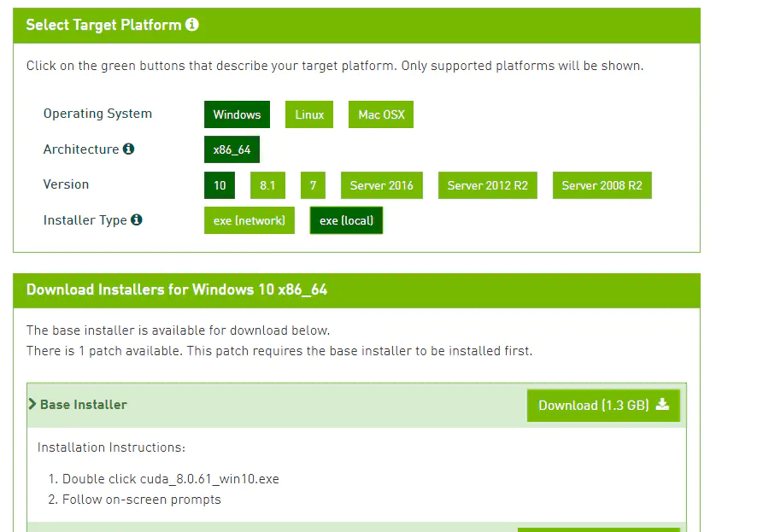Viewport: 763px width, 532px height.
Task: Select Windows version 7
Action: pyautogui.click(x=313, y=185)
